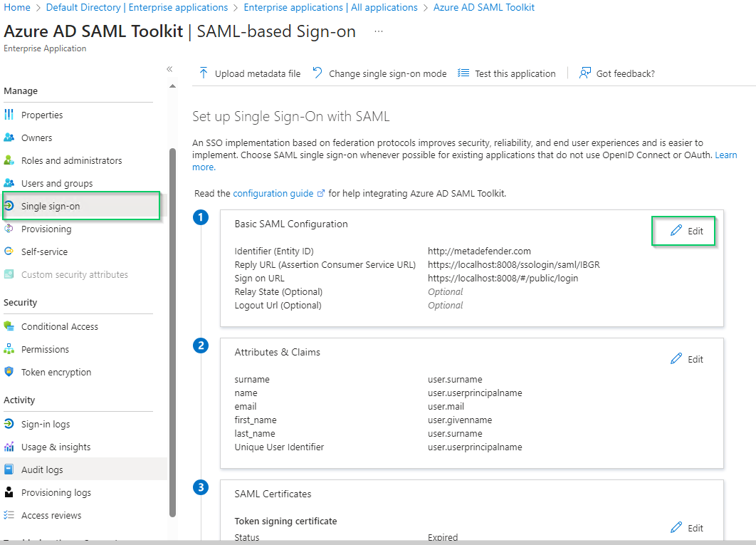Go to All applications breadcrumb

(x=331, y=7)
